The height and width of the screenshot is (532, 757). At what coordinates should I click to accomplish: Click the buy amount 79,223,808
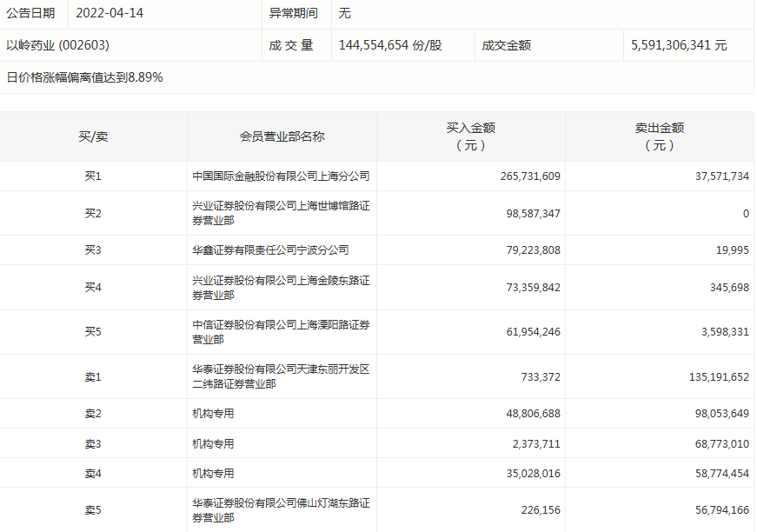[533, 250]
